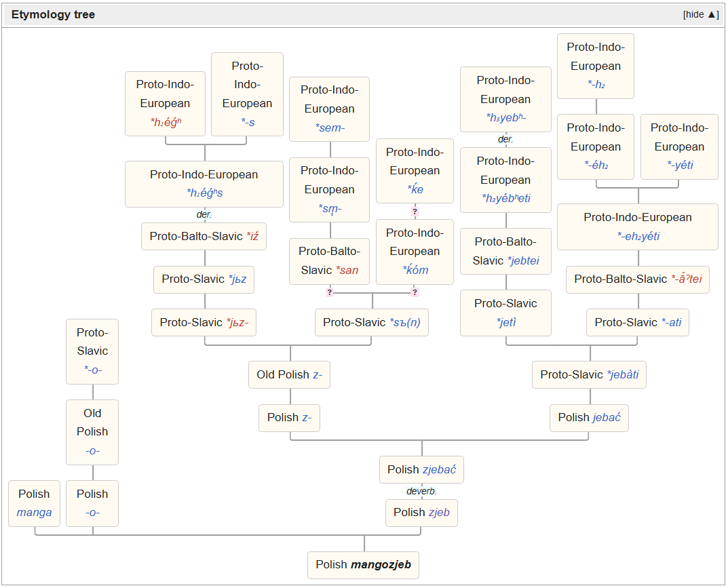Viewport: 728px width, 588px height.
Task: Open the Proto-Indo-European *ḱe link
Action: [x=415, y=189]
